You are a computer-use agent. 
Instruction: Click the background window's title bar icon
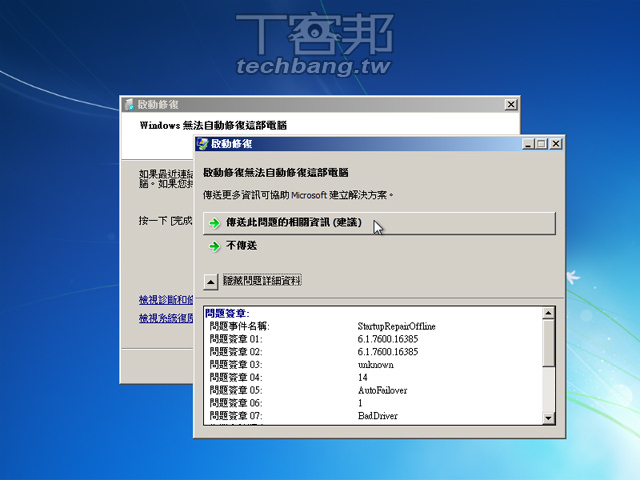[x=129, y=104]
